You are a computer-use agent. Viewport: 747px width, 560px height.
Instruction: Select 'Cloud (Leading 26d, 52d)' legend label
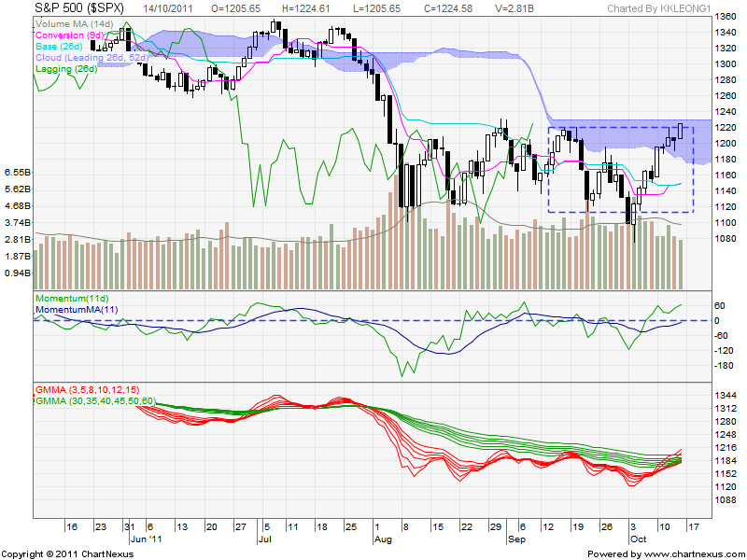92,58
